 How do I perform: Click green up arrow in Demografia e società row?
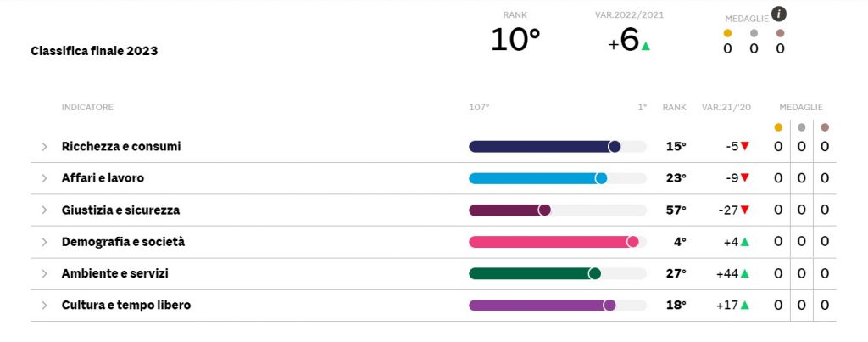click(x=744, y=242)
